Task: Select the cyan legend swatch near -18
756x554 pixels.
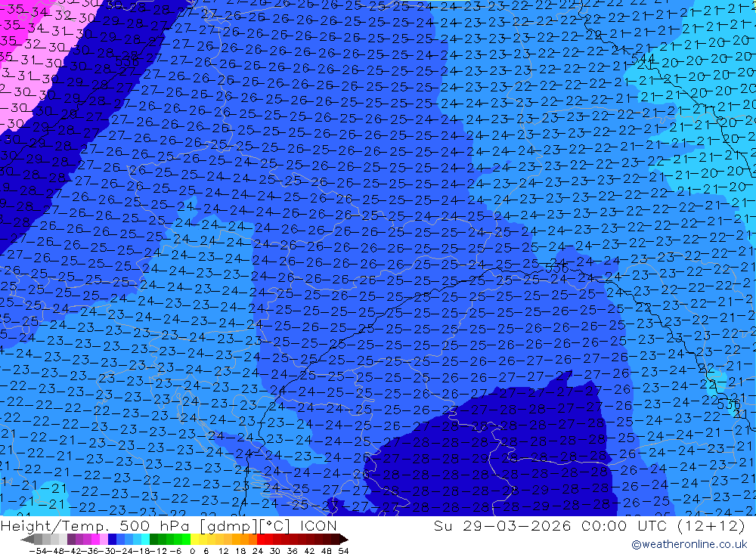Action: click(x=146, y=539)
